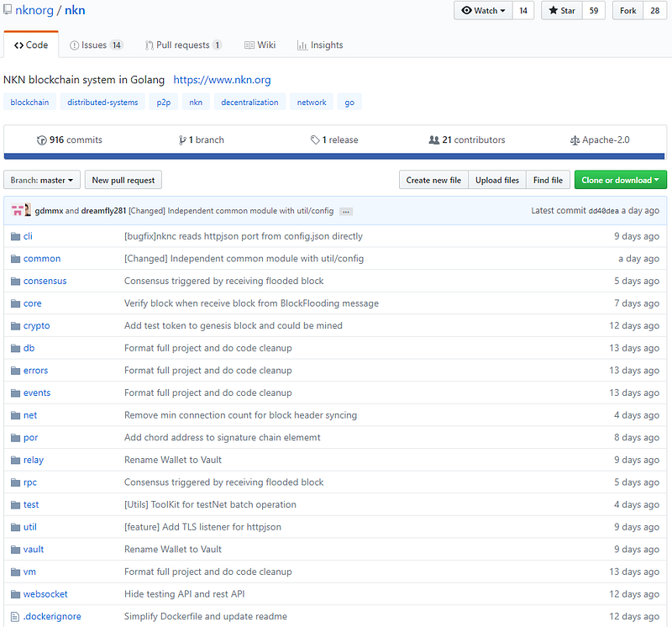Select the nkn topic tag
The height and width of the screenshot is (627, 672).
point(196,102)
